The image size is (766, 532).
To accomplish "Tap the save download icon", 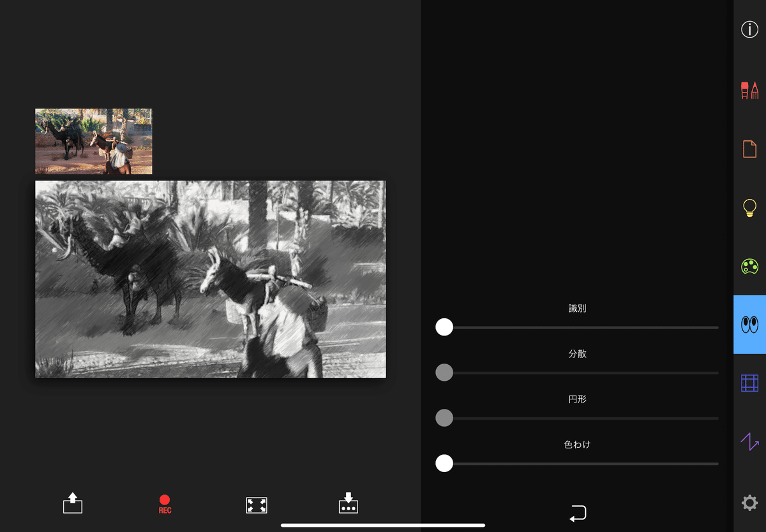I will click(349, 503).
